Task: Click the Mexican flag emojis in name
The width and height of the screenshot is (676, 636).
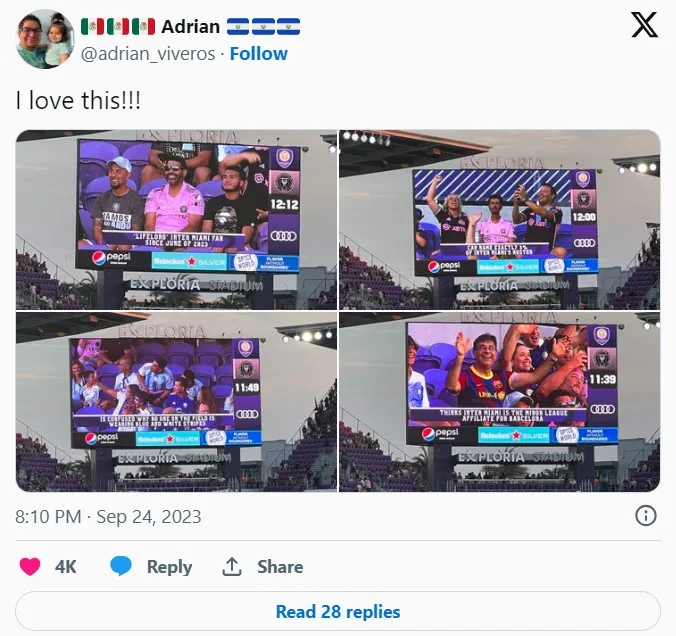Action: pyautogui.click(x=118, y=27)
